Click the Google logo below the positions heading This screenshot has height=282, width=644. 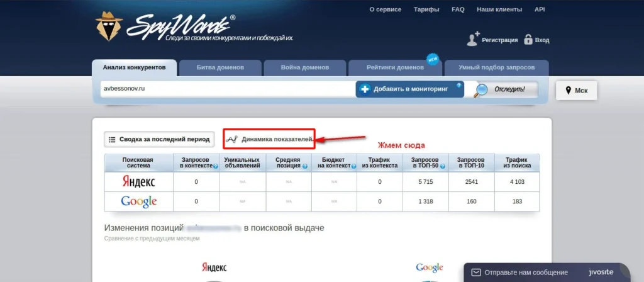[429, 268]
